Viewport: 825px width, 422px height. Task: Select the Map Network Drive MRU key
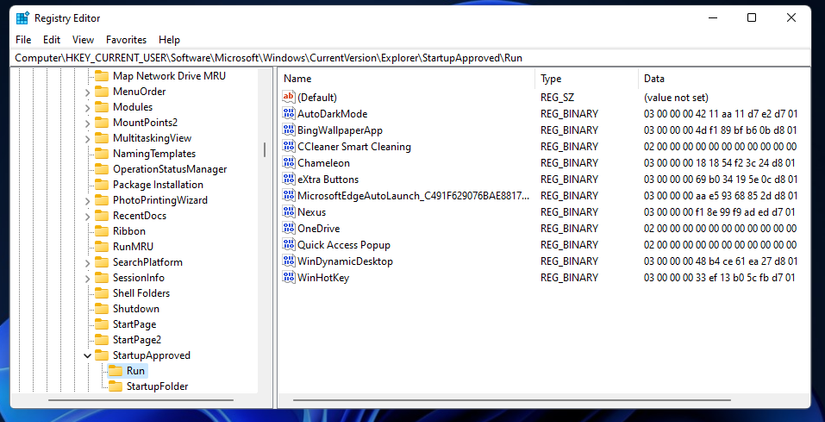click(x=169, y=76)
